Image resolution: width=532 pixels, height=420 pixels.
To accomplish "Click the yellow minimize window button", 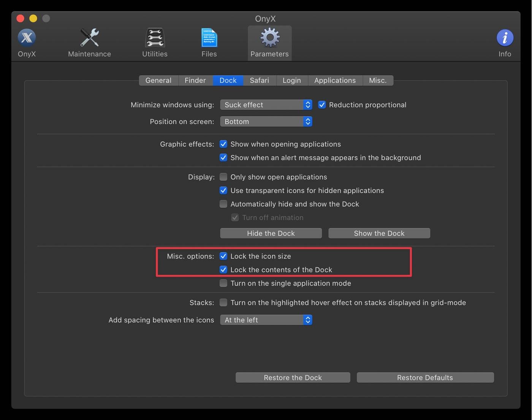I will [33, 18].
